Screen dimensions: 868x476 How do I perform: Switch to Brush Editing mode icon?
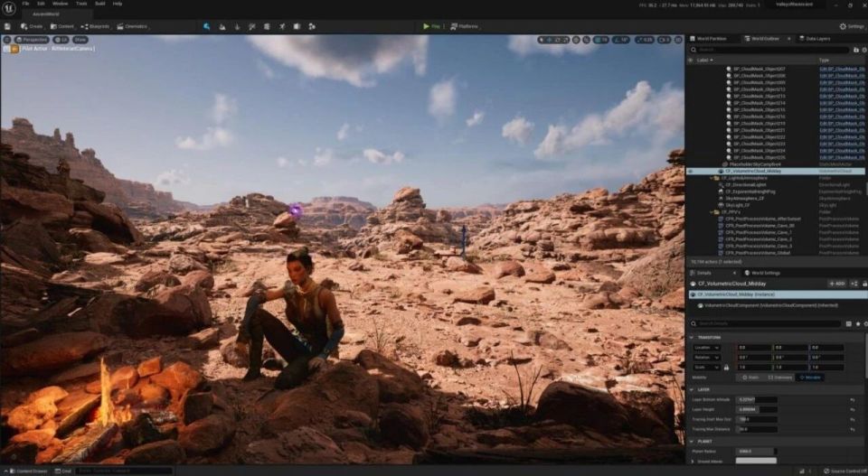[x=297, y=26]
